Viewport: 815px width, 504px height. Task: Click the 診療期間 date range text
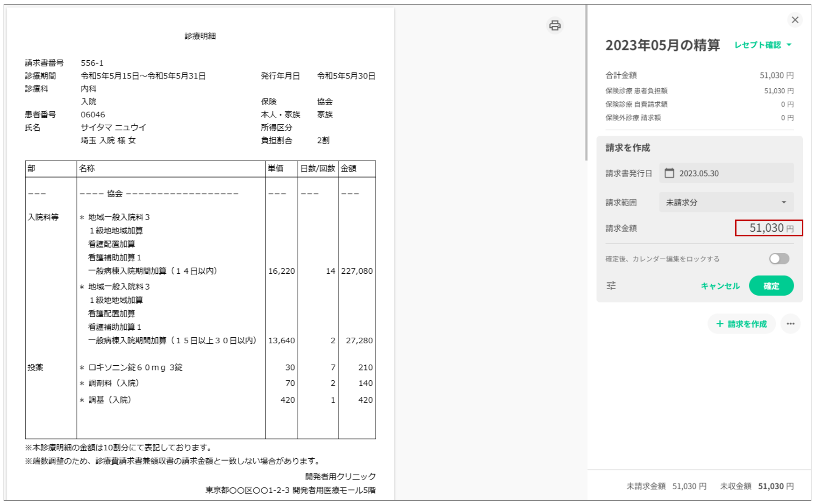click(143, 76)
